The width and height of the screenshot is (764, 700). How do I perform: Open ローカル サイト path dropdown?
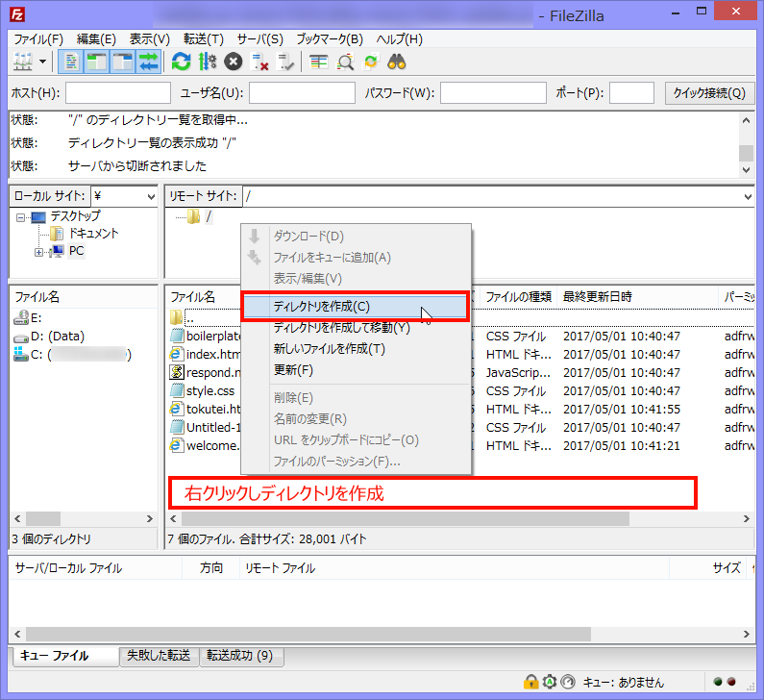coord(151,196)
